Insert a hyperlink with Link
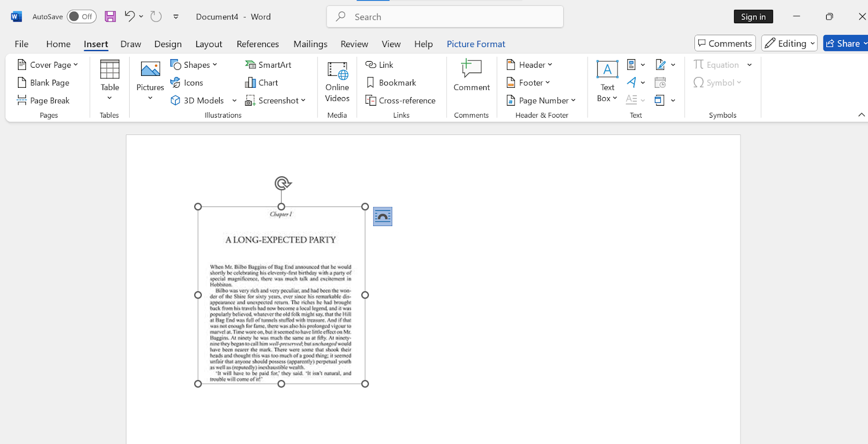This screenshot has width=868, height=444. (x=379, y=65)
